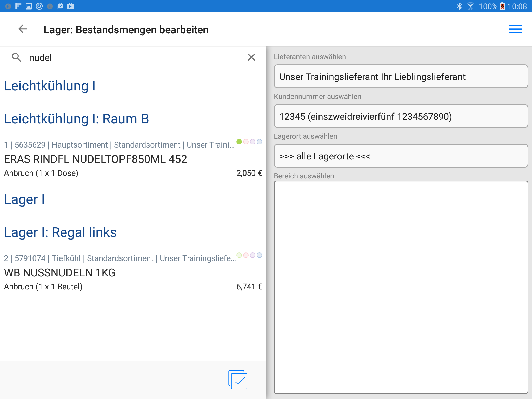This screenshot has width=532, height=399.
Task: Click blue status dot of Nussnudeln item
Action: 259,255
